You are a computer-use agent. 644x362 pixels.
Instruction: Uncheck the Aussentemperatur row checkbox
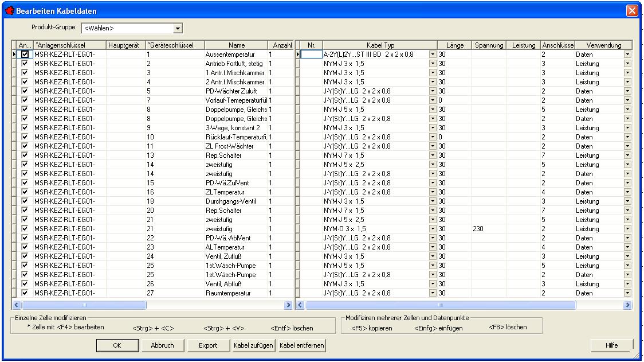tap(25, 55)
